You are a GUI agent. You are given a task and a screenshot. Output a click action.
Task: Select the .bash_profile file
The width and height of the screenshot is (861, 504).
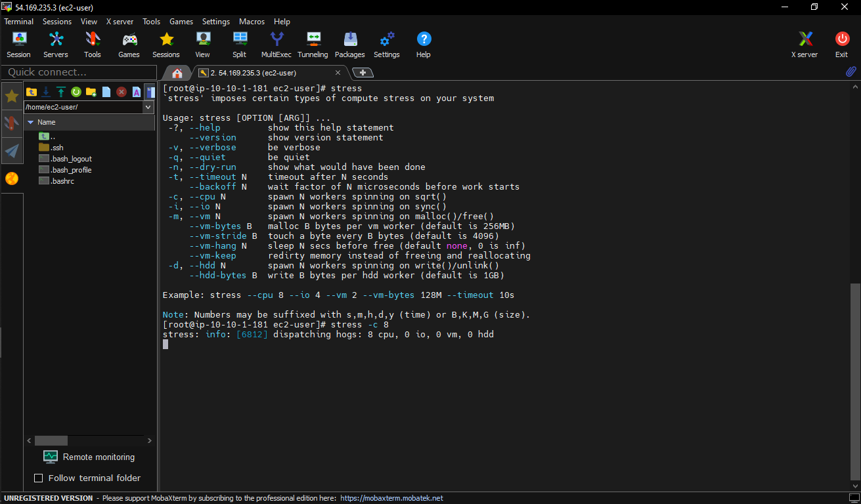point(65,170)
